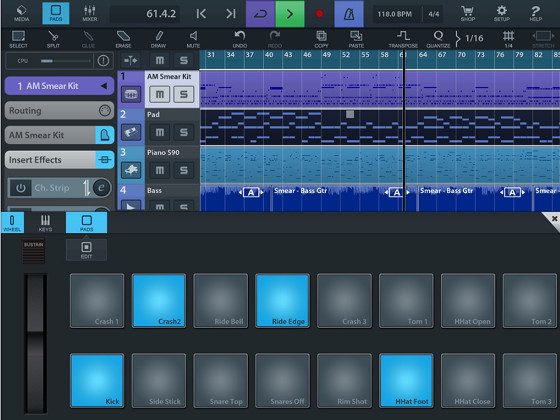Tap the Ride Edge pad
The height and width of the screenshot is (420, 560).
pos(282,300)
